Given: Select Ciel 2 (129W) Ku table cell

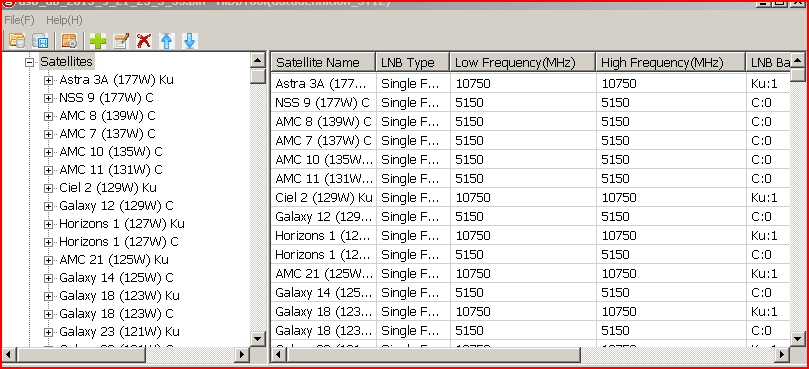Looking at the screenshot, I should 323,198.
